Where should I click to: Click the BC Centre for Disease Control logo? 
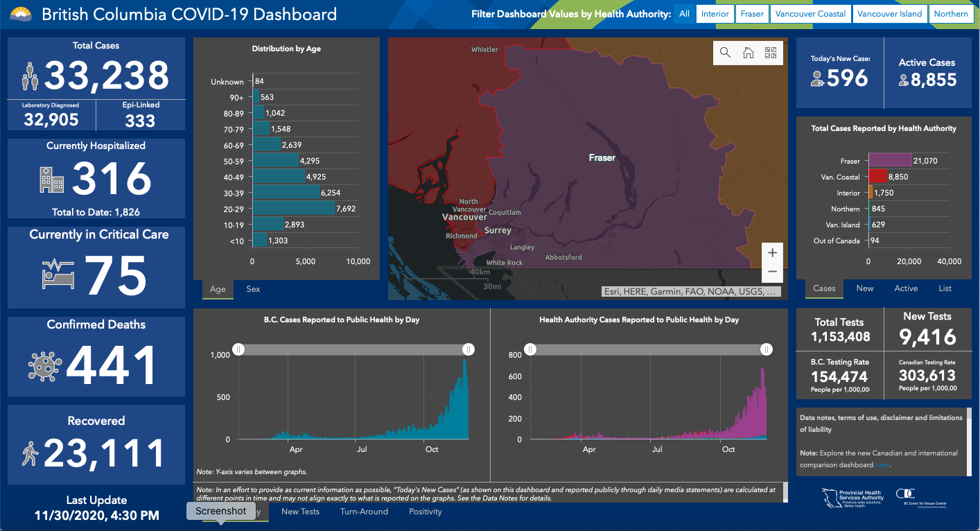coord(920,498)
